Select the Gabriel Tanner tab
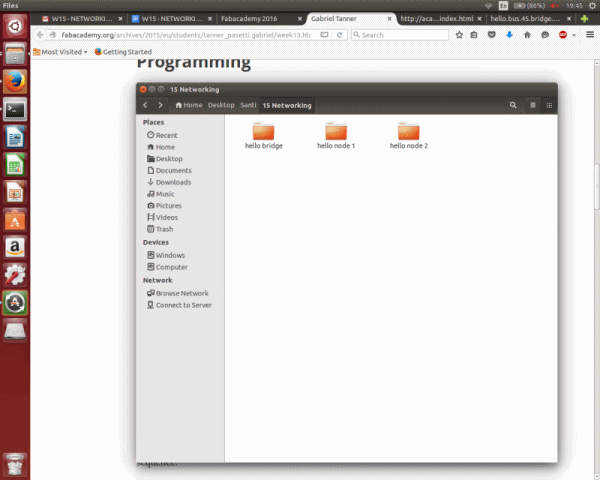 coord(334,19)
